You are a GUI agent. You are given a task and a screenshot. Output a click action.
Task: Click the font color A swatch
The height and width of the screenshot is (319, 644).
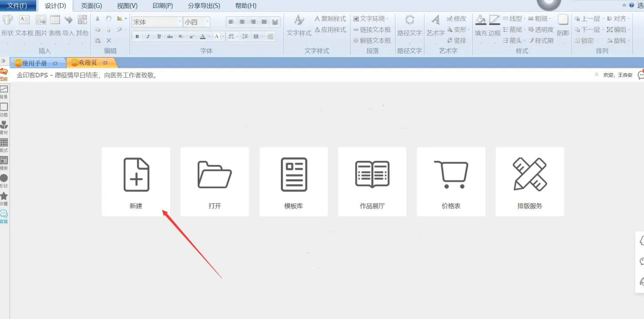203,36
